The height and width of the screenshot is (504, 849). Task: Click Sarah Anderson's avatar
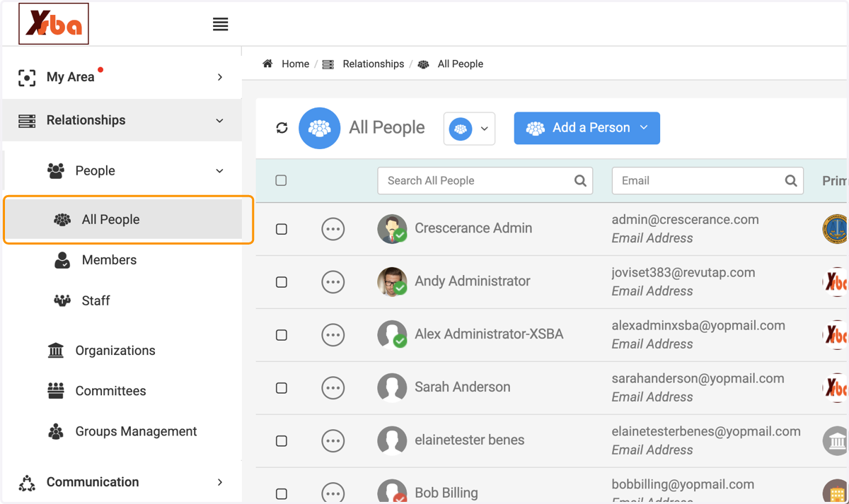(392, 388)
